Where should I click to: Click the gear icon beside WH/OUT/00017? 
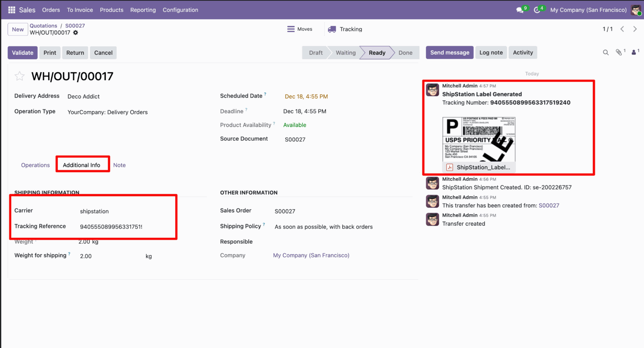click(76, 32)
